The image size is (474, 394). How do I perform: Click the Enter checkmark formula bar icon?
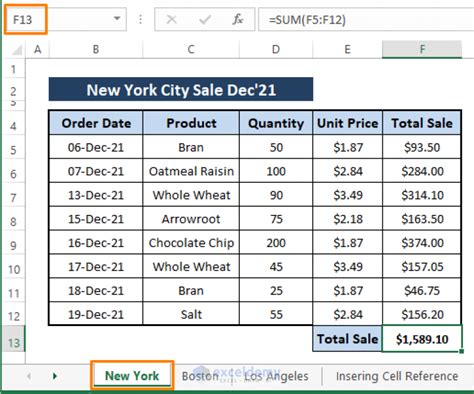point(205,20)
